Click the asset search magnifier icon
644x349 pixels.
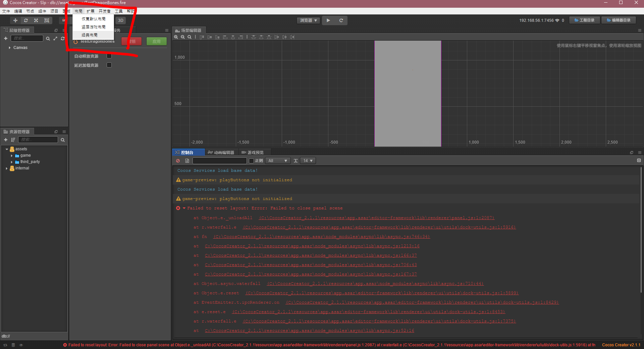[63, 140]
